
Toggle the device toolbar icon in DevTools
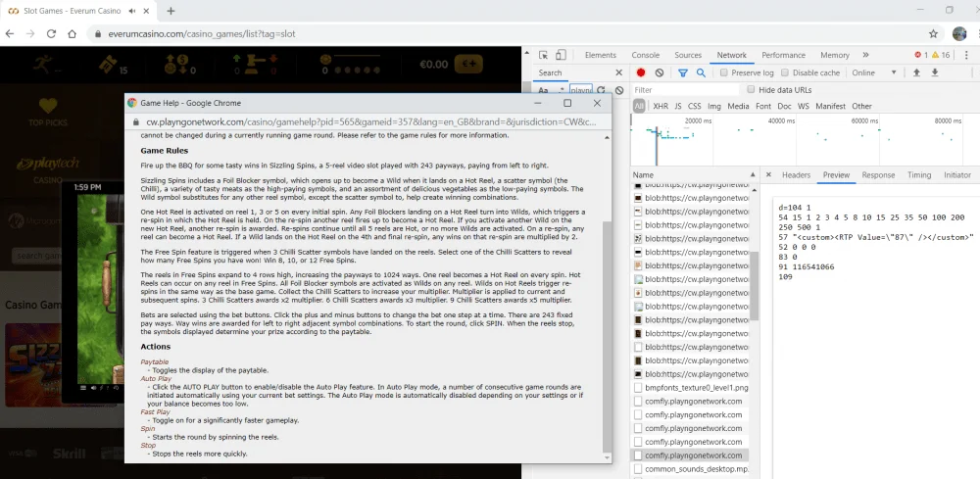(x=561, y=55)
